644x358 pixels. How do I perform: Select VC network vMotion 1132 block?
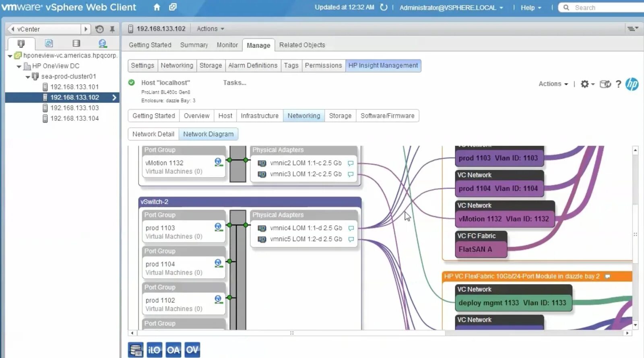pos(505,219)
